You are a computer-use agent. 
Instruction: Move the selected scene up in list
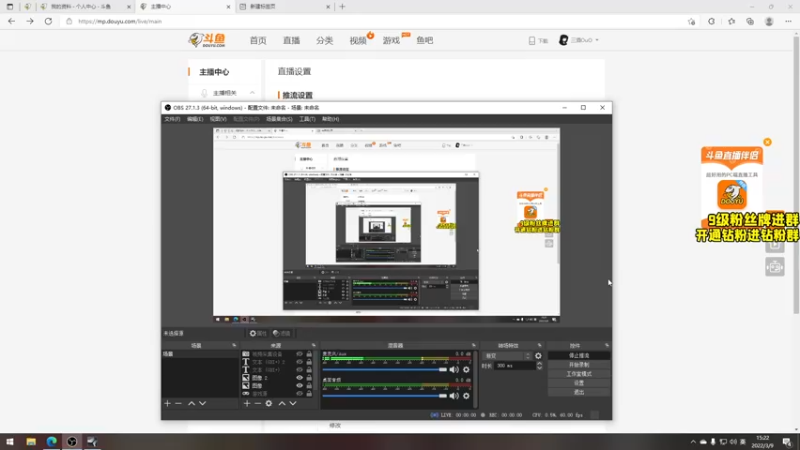tap(191, 403)
